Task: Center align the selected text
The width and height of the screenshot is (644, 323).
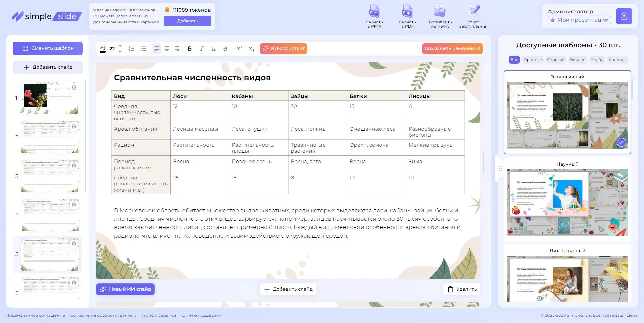Action: click(166, 49)
